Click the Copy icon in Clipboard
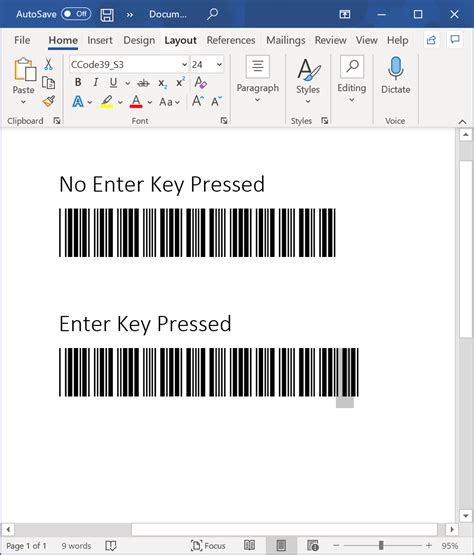Viewport: 474px width, 555px height. click(x=48, y=83)
